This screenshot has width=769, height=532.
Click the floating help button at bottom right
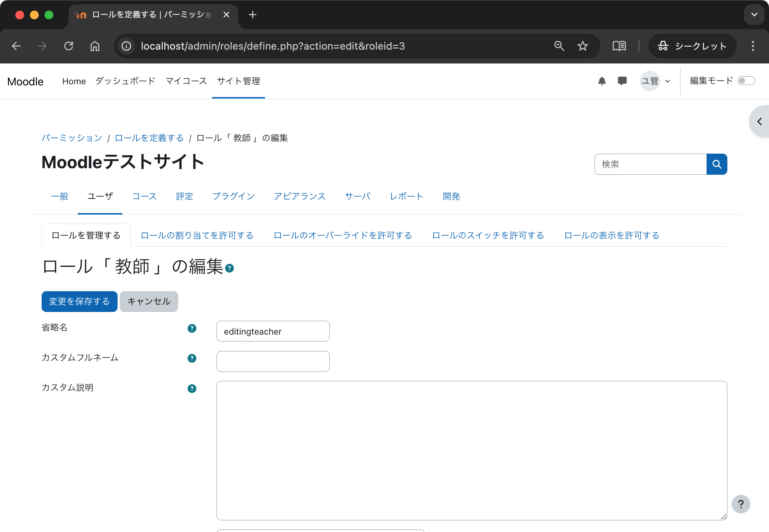tap(741, 504)
